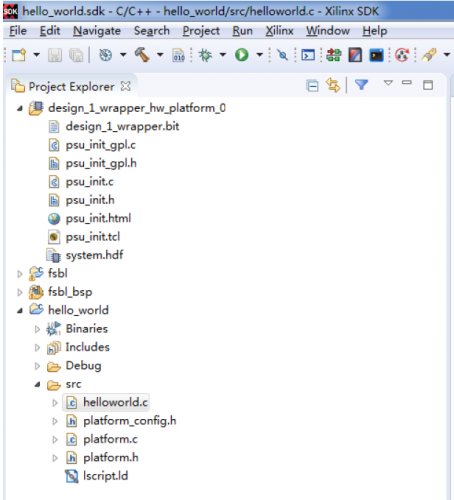Select lscript.ld linker script
Image resolution: width=454 pixels, height=500 pixels.
pyautogui.click(x=105, y=476)
